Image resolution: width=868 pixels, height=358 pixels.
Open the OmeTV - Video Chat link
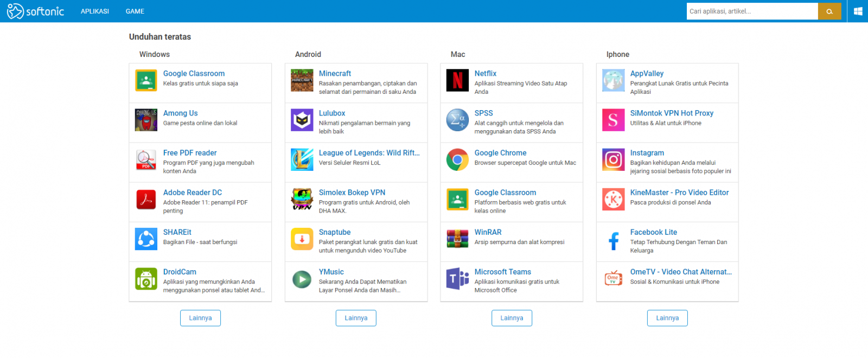[681, 272]
